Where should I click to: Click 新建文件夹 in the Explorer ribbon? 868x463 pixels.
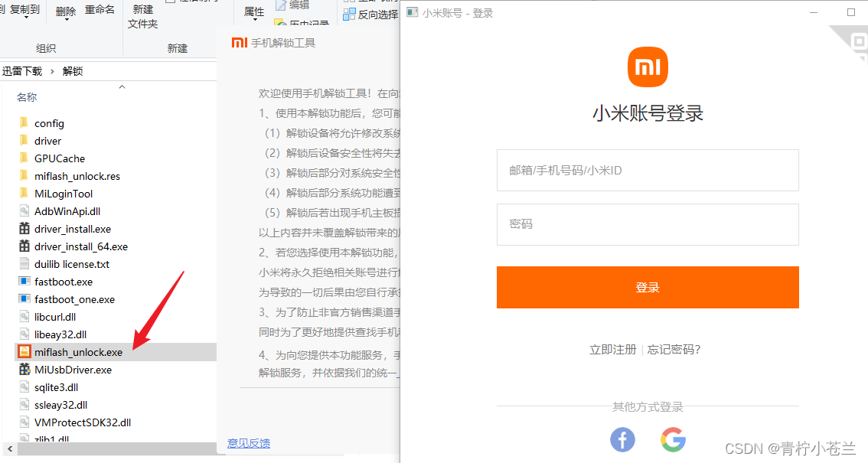(x=143, y=17)
